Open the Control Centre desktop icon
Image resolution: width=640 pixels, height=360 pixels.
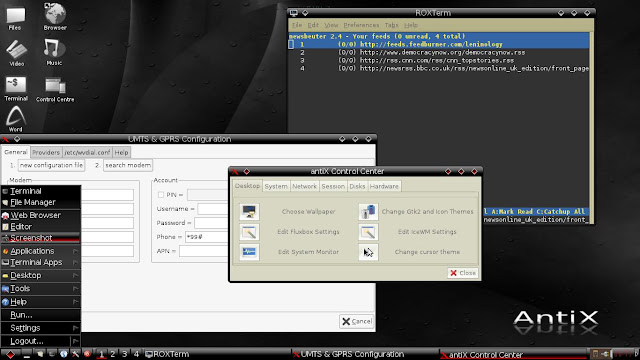(x=55, y=90)
